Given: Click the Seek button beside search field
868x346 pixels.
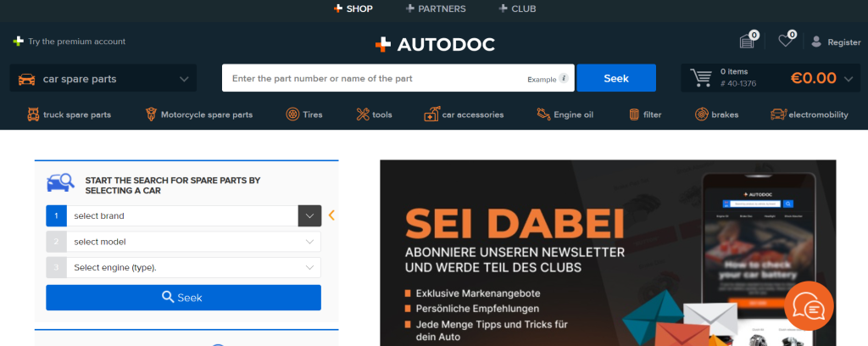Looking at the screenshot, I should coord(616,78).
